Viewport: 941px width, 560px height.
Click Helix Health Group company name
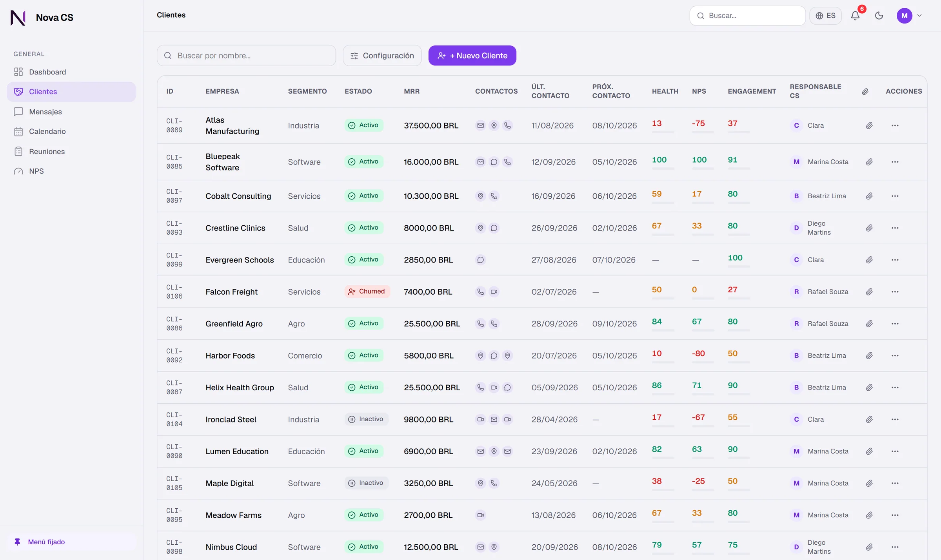point(240,388)
